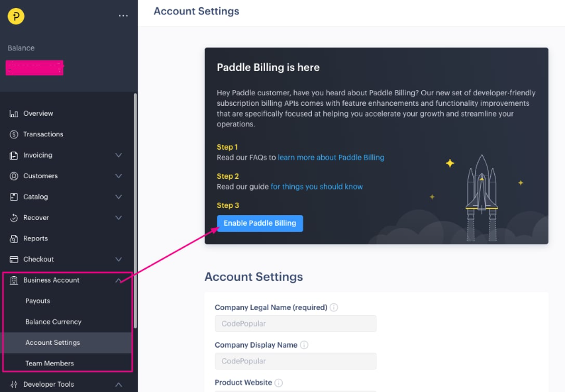Collapse the Developer Tools section chevron

point(119,385)
